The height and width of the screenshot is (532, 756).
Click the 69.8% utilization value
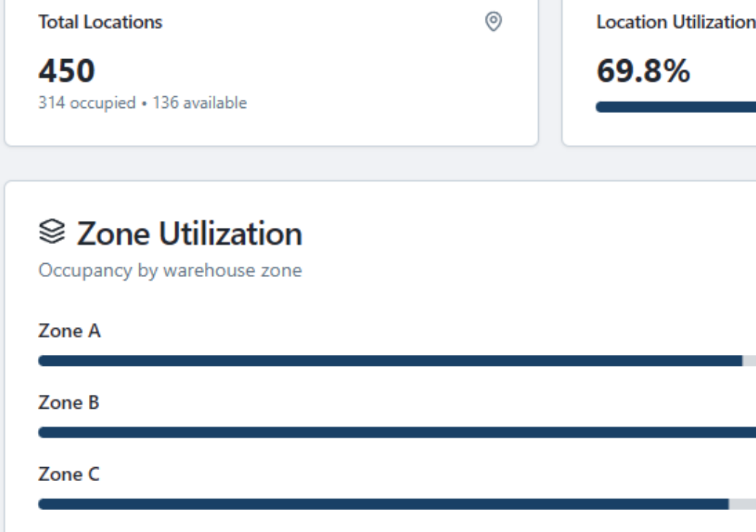click(643, 71)
